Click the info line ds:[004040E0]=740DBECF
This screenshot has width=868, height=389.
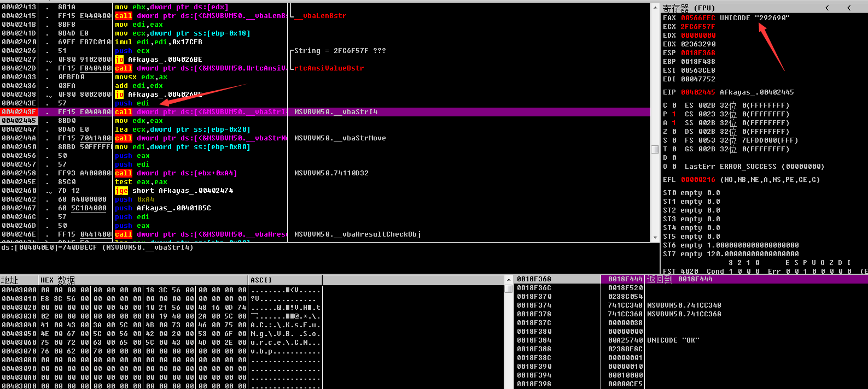click(97, 247)
